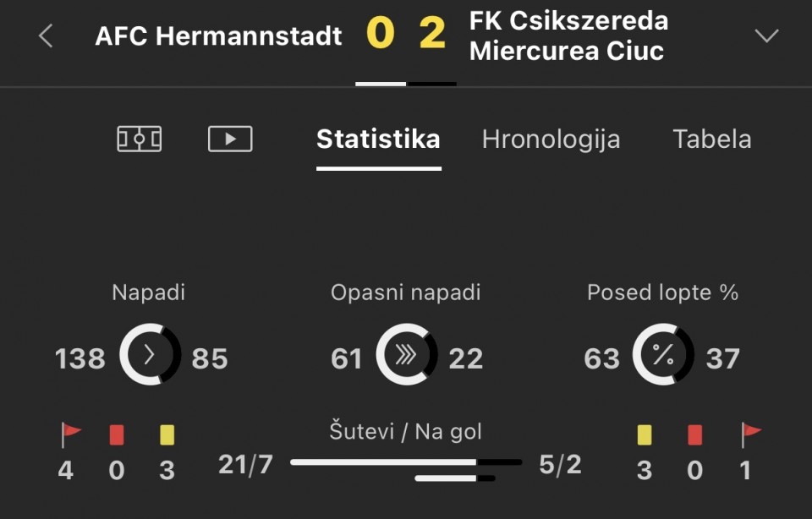This screenshot has width=812, height=519.
Task: Tap the FK Csikszereda Miercurea Ciuc name
Action: (x=568, y=36)
